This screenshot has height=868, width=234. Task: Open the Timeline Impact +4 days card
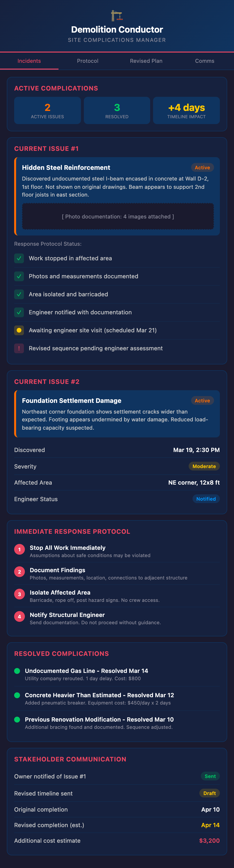pyautogui.click(x=186, y=110)
